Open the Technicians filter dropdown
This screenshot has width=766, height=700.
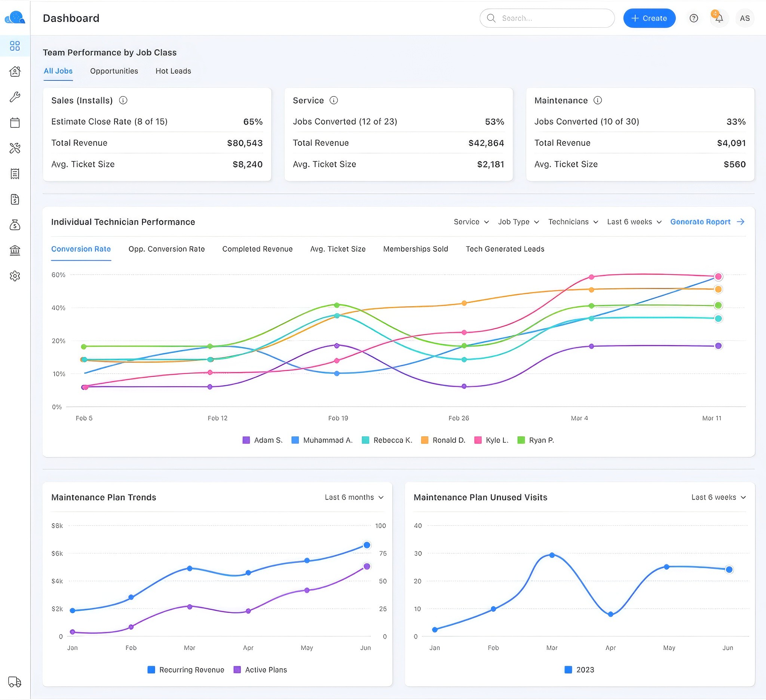point(573,222)
